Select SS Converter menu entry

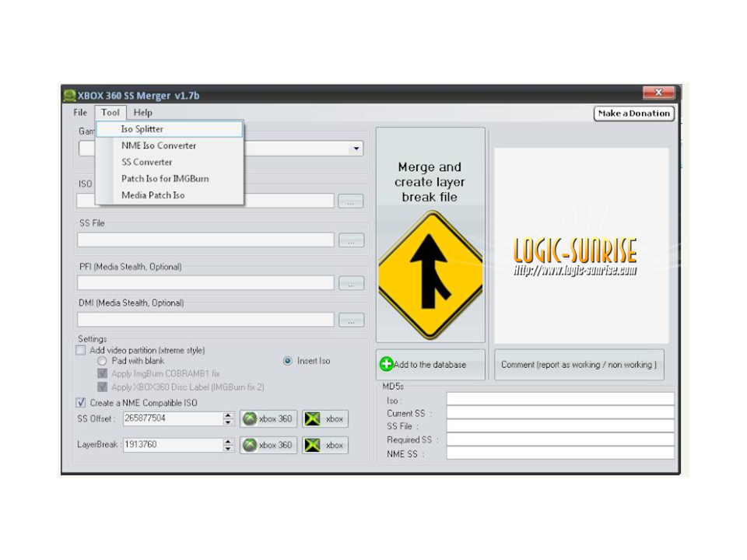point(169,163)
